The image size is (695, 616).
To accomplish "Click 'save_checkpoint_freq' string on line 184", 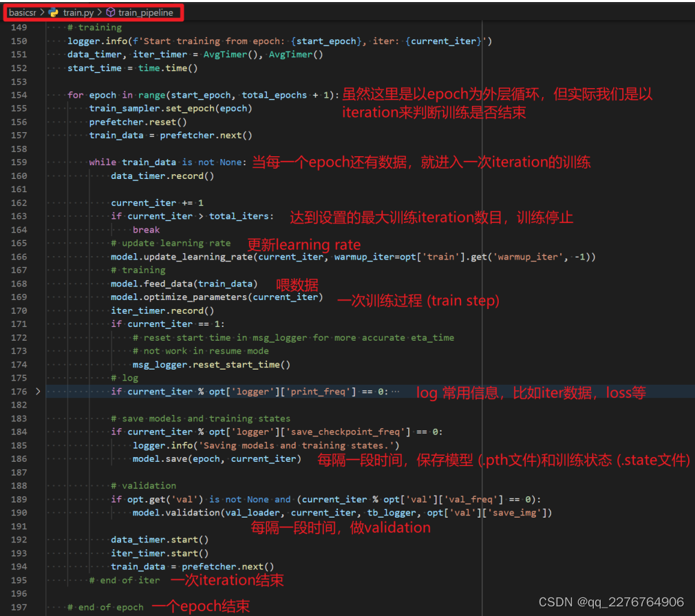I will [348, 432].
